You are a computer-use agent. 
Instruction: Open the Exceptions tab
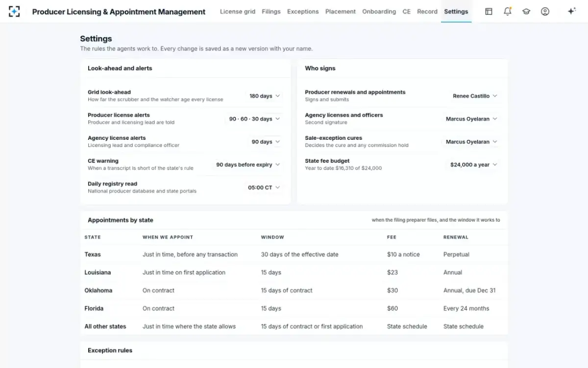coord(303,11)
